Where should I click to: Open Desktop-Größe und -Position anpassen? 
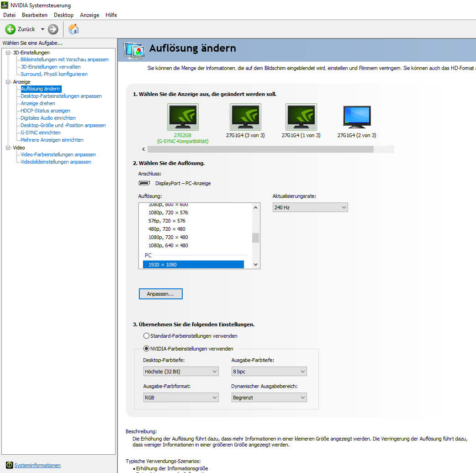pyautogui.click(x=63, y=125)
